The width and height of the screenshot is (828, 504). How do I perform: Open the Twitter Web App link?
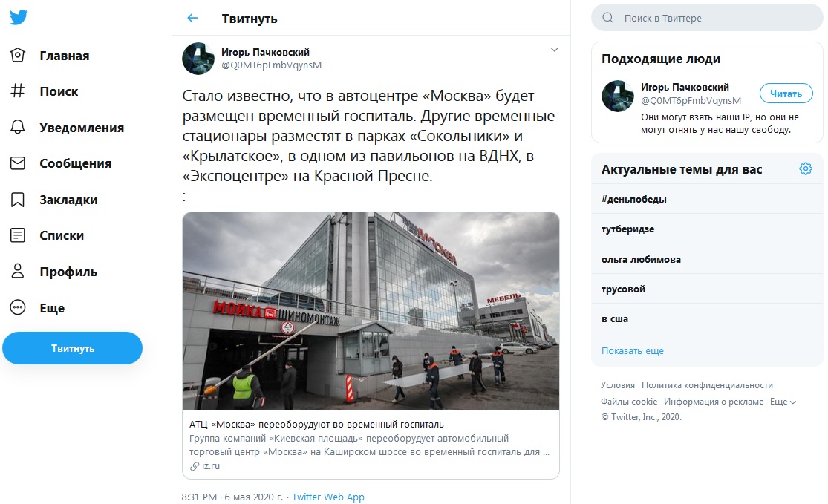[328, 497]
